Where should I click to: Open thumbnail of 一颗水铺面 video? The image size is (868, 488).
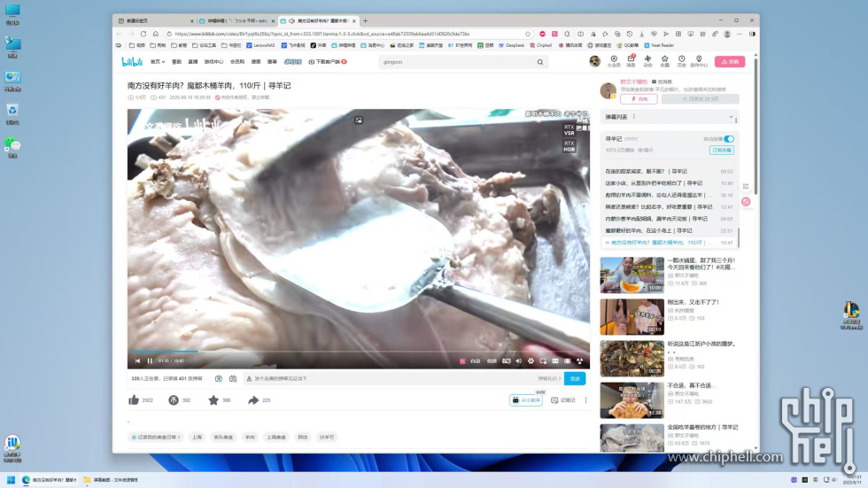point(632,275)
